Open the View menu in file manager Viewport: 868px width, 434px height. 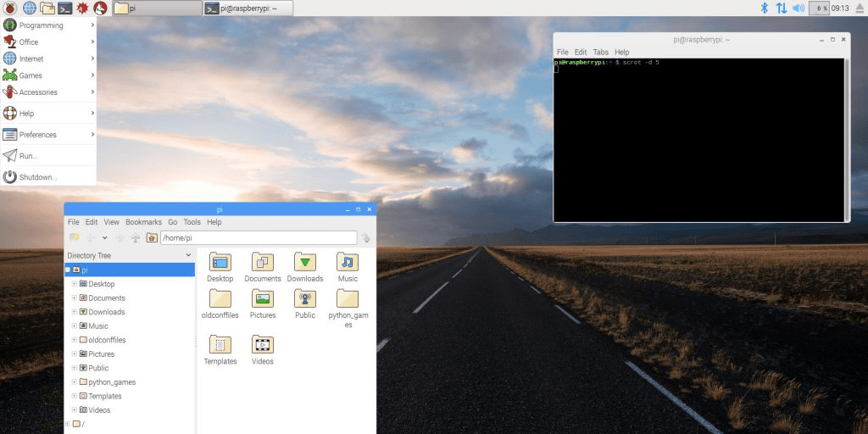111,222
